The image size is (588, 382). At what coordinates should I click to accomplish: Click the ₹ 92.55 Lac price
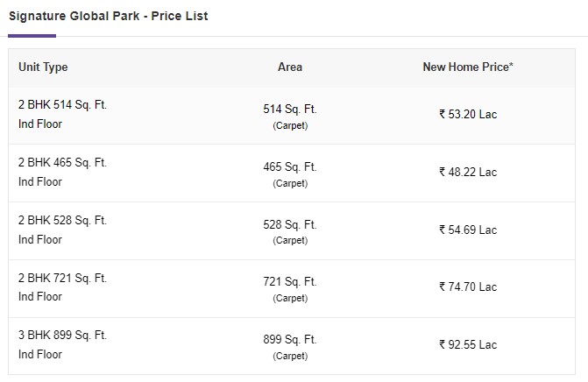468,344
